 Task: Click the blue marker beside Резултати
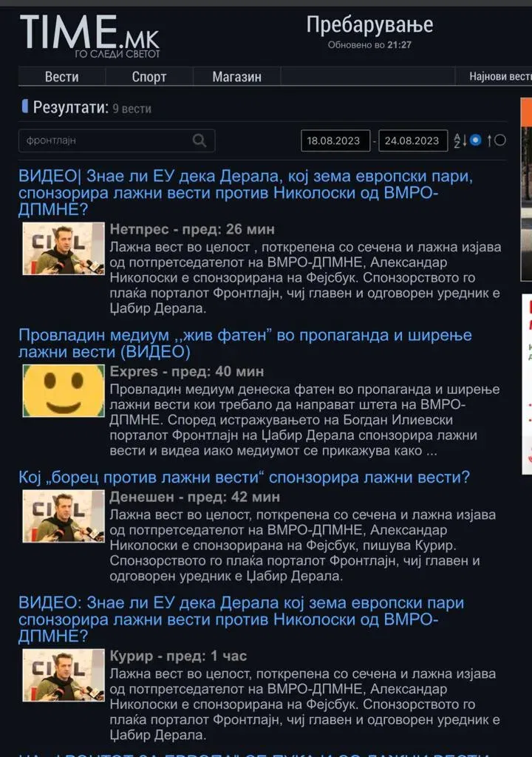click(x=24, y=106)
